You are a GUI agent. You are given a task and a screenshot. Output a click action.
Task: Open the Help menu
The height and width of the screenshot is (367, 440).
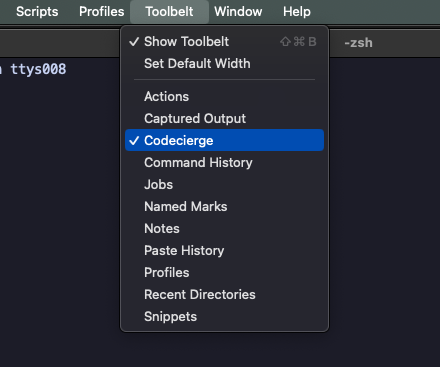(297, 12)
